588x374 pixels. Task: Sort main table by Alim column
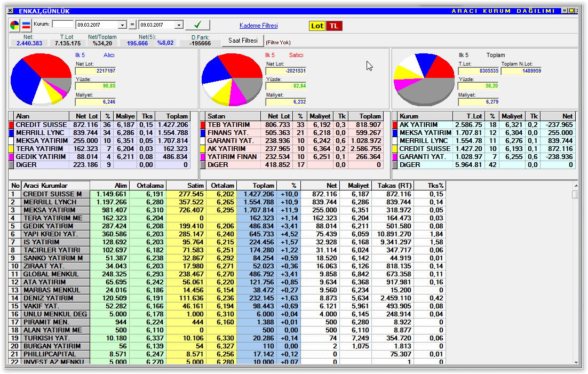click(109, 186)
